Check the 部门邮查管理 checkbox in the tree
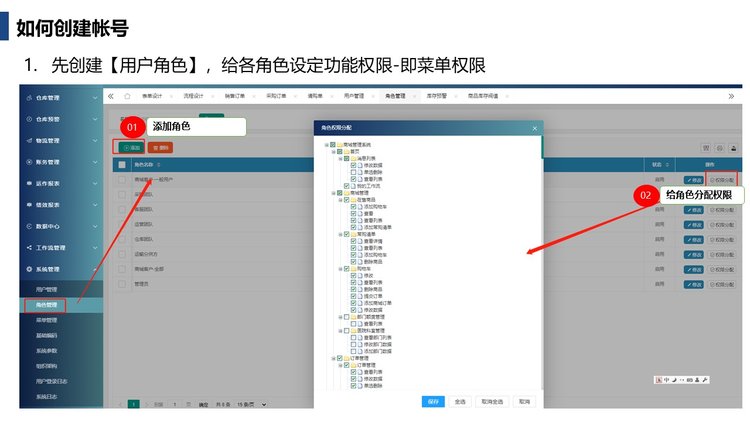The height and width of the screenshot is (422, 750). (347, 318)
